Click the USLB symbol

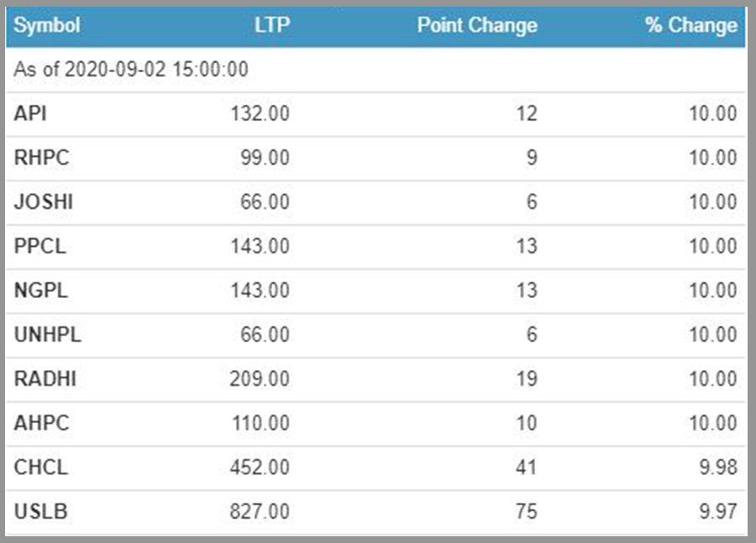pos(39,512)
